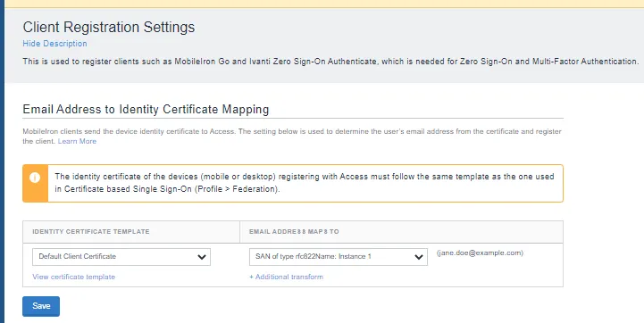The height and width of the screenshot is (323, 644).
Task: Click the Email Address Maps To header
Action: [x=294, y=231]
